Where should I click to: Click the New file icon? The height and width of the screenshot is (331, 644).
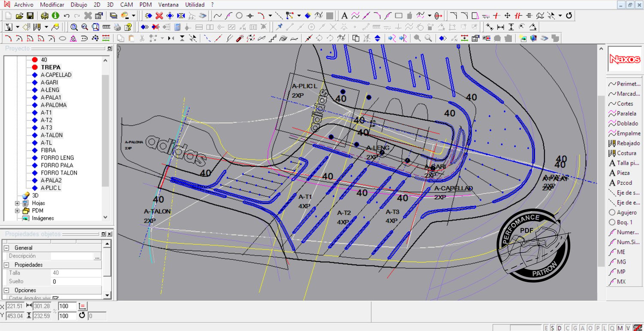click(x=9, y=16)
